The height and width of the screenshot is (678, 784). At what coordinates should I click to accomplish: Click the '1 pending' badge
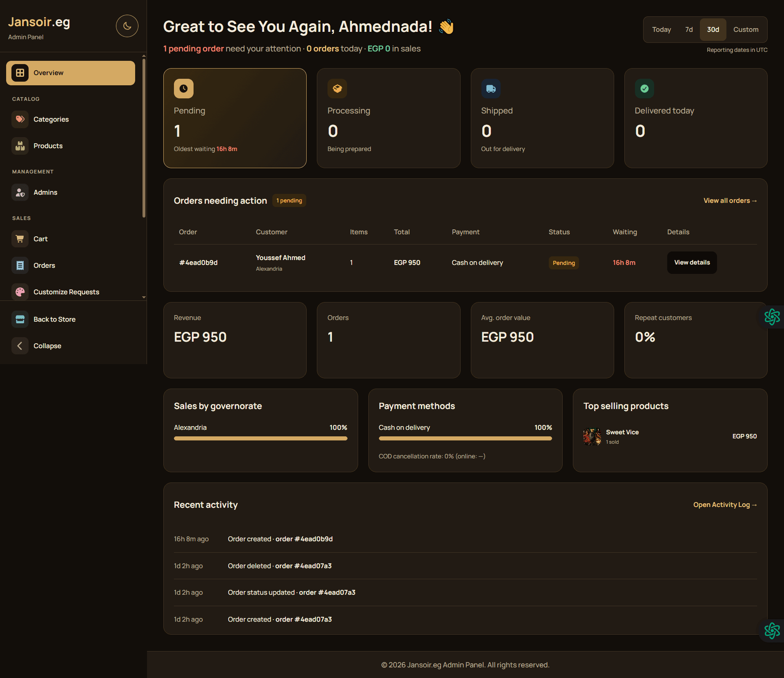289,200
